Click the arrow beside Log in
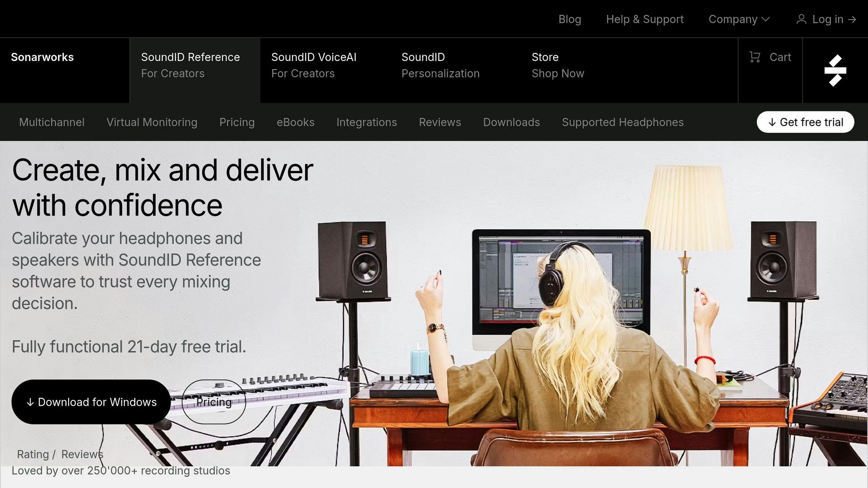This screenshot has width=868, height=488. click(x=852, y=19)
